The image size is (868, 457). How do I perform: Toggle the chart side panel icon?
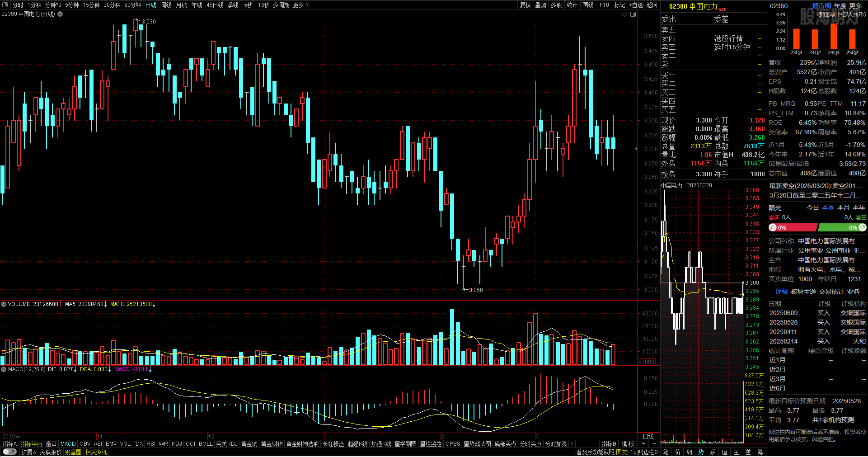coord(633,14)
